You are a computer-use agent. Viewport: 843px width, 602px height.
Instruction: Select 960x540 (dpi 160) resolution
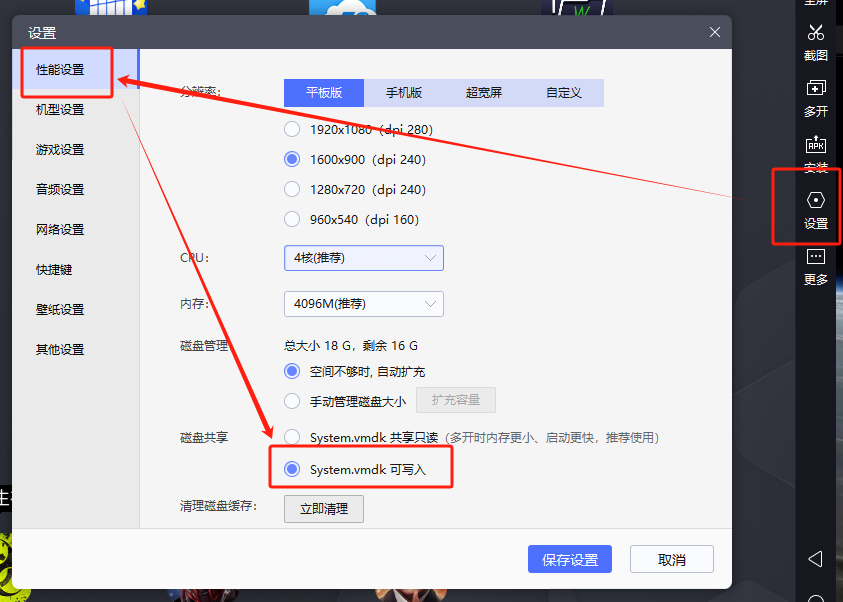click(x=292, y=219)
